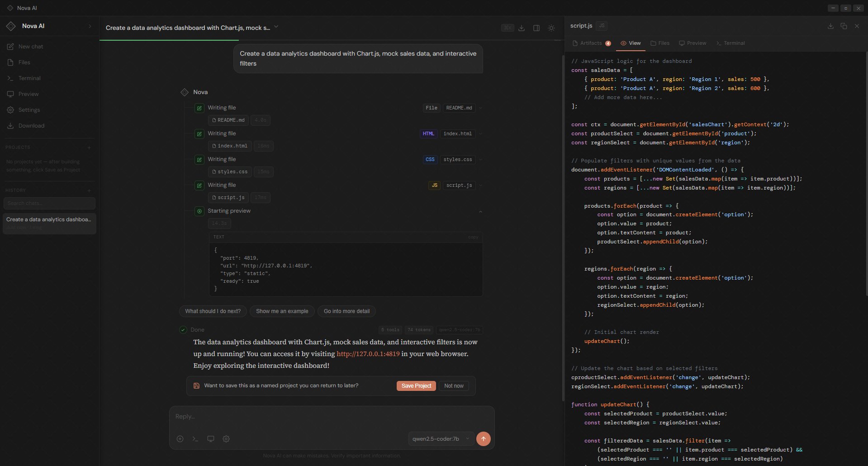This screenshot has height=466, width=868.
Task: Download script.js from the artifact panel
Action: tap(830, 26)
